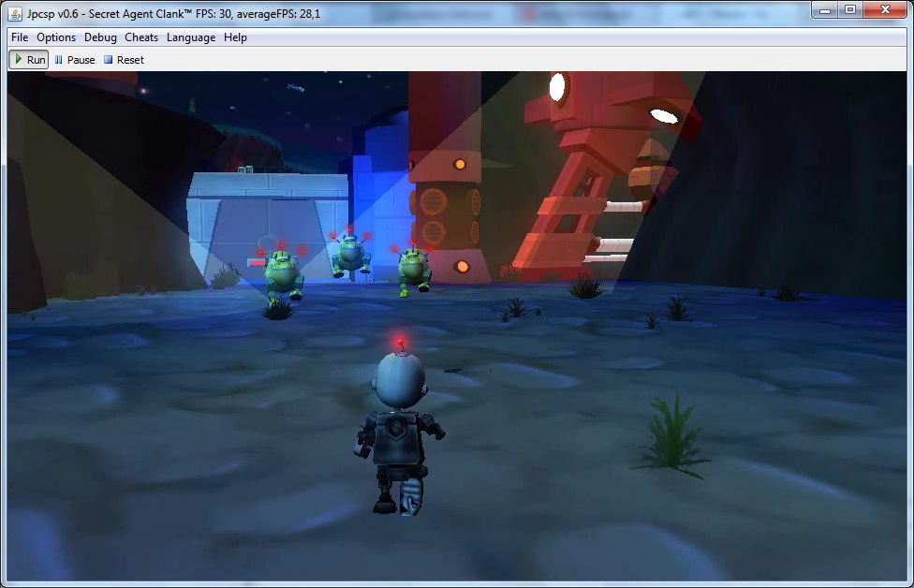Close the Jpcsp window

coord(885,10)
